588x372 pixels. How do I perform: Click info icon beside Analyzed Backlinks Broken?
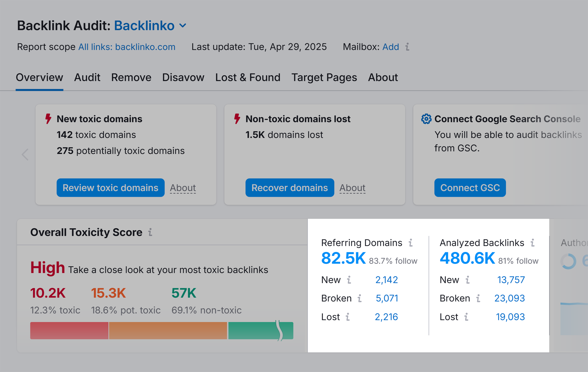pyautogui.click(x=478, y=298)
